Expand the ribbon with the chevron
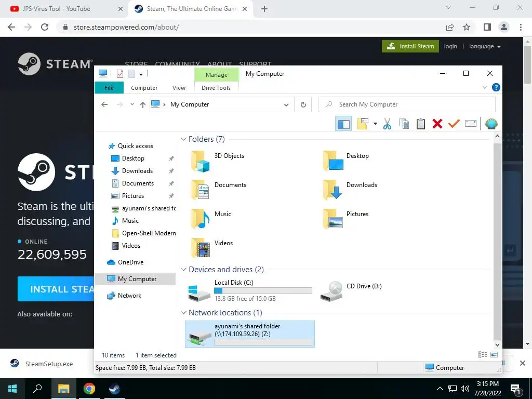 pos(485,87)
